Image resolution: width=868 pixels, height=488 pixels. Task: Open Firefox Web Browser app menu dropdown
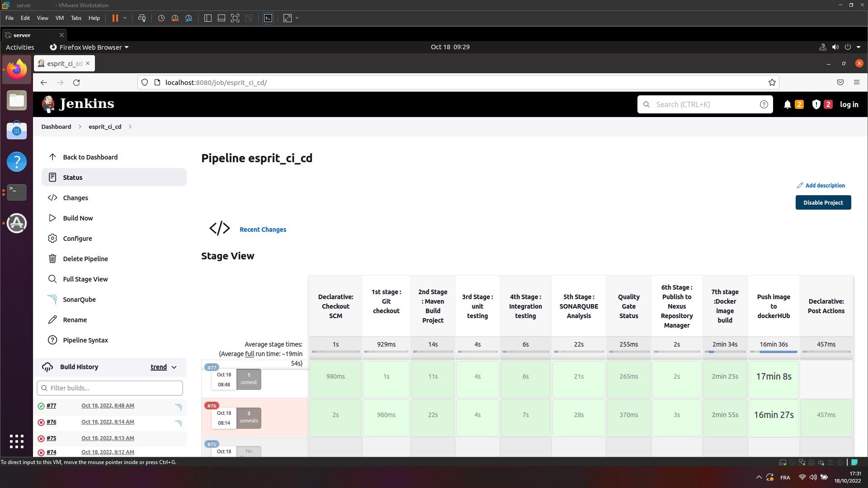point(89,47)
